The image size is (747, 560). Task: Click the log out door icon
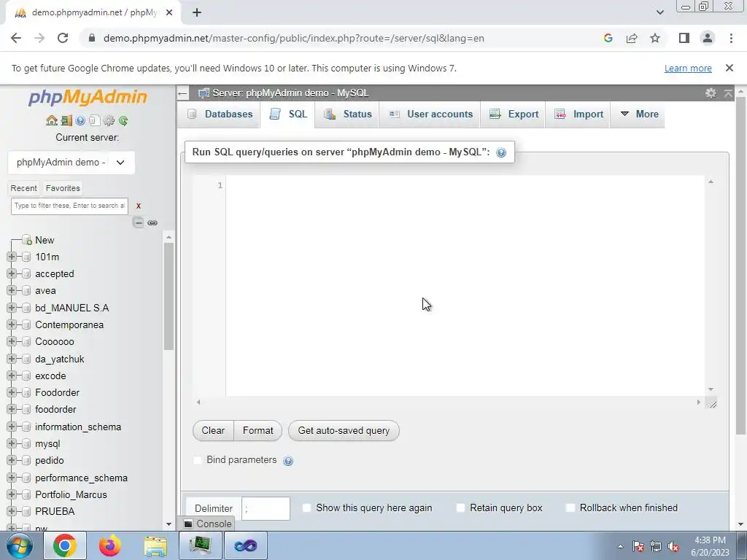point(66,120)
